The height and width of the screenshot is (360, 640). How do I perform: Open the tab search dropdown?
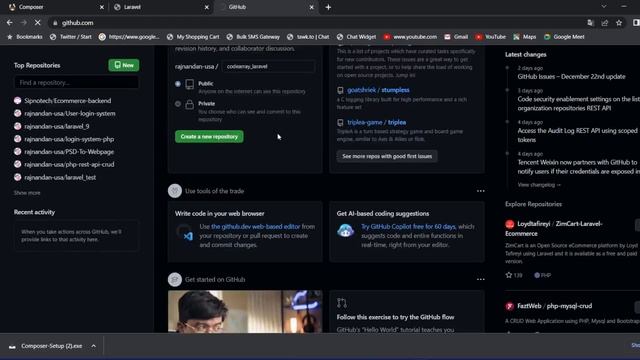click(604, 7)
